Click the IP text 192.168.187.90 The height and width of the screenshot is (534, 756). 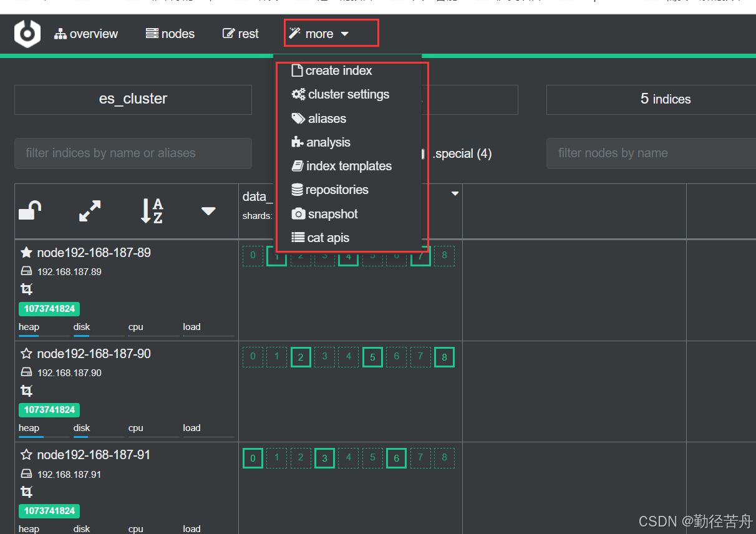point(69,373)
